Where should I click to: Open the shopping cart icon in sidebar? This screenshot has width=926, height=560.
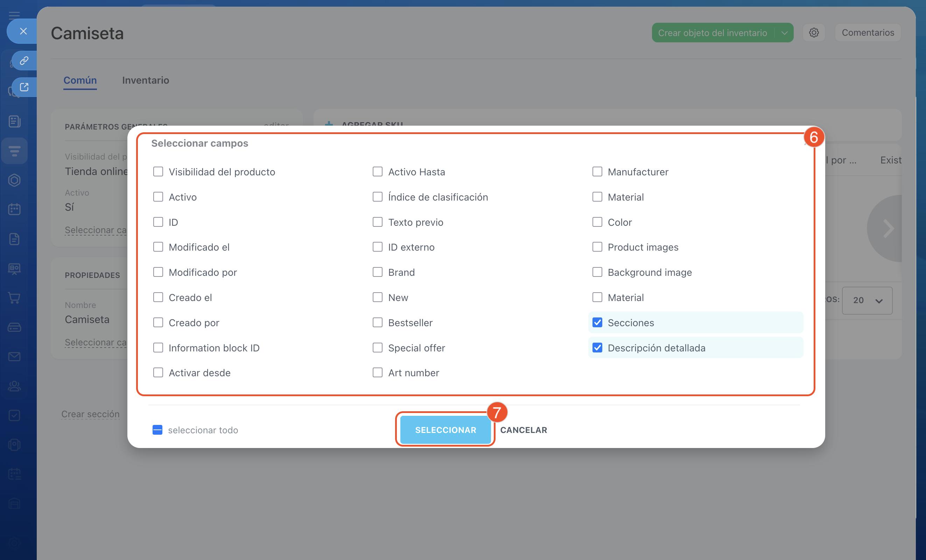[x=14, y=298]
